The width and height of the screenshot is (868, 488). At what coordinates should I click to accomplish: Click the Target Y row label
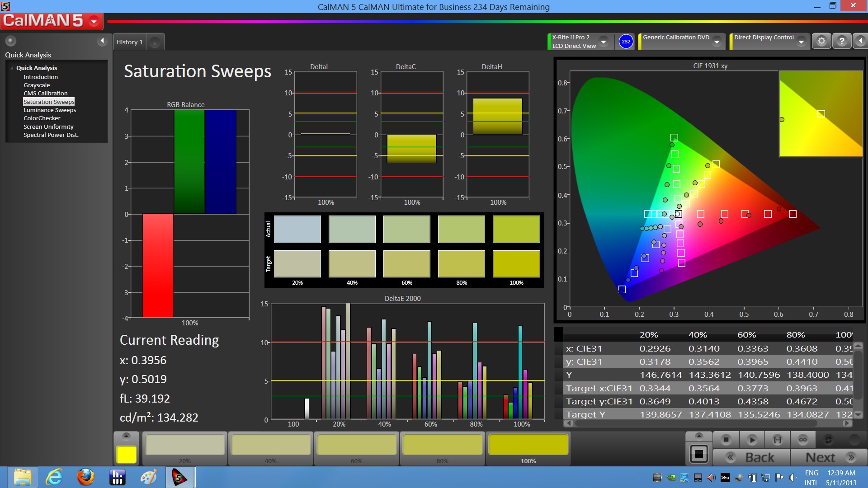(x=585, y=414)
